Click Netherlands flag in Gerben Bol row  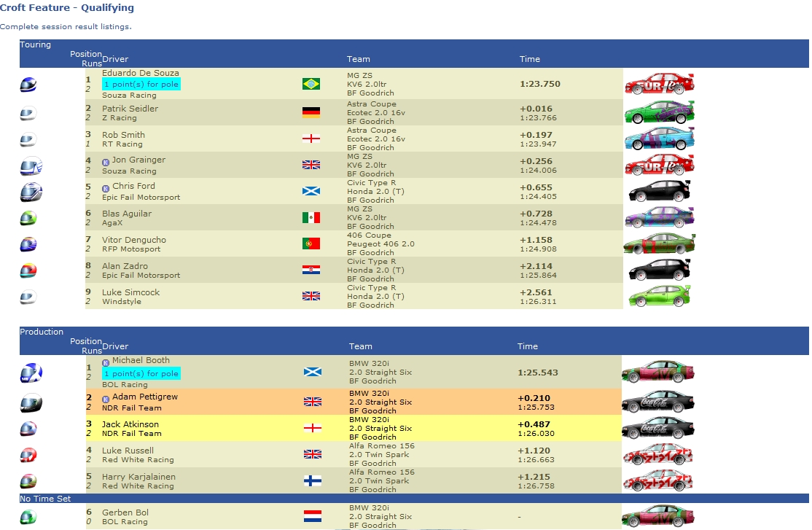pyautogui.click(x=312, y=517)
